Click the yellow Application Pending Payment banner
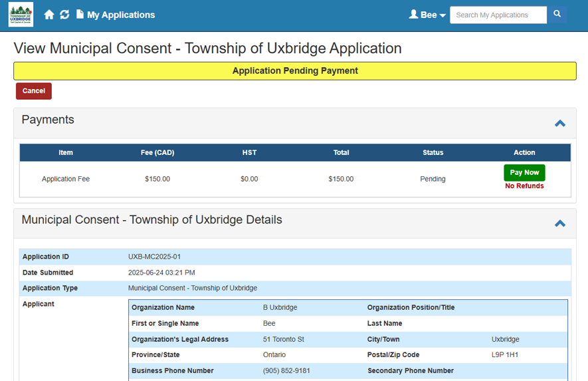This screenshot has width=588, height=381. pos(294,71)
